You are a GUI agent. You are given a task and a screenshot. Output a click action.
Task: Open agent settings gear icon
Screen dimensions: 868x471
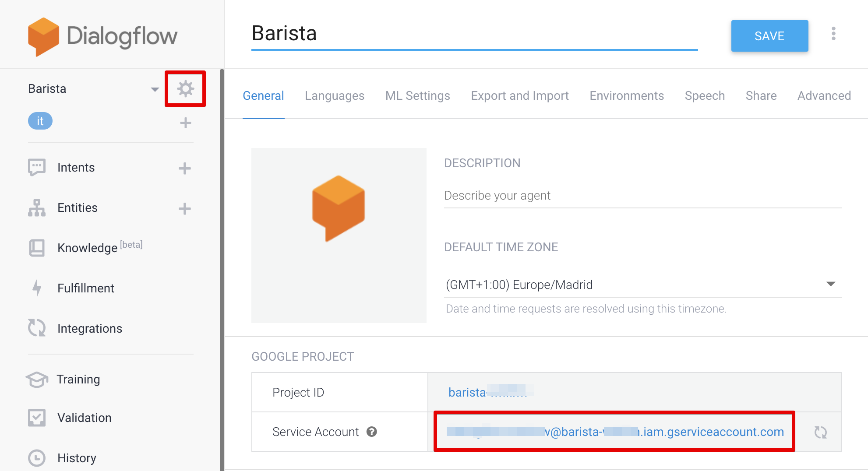pyautogui.click(x=185, y=89)
